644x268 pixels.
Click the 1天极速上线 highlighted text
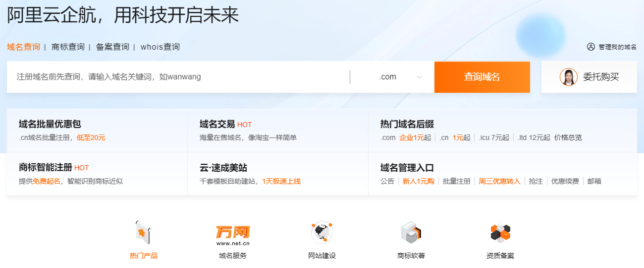281,181
